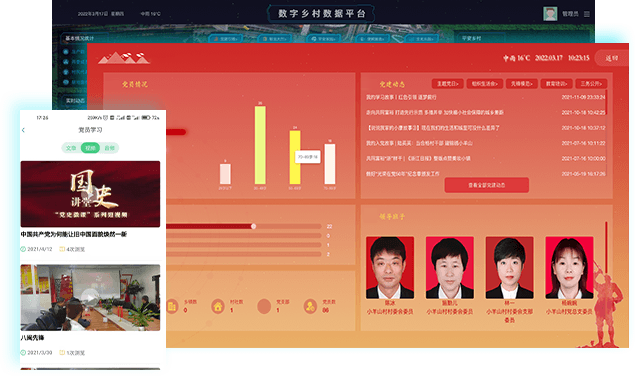
Task: Switch to the 文章 segment
Action: 71,148
